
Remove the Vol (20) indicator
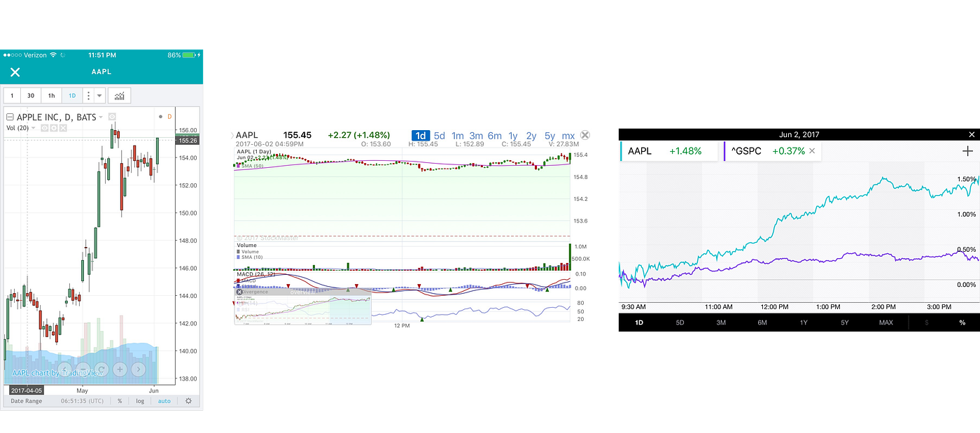(62, 128)
